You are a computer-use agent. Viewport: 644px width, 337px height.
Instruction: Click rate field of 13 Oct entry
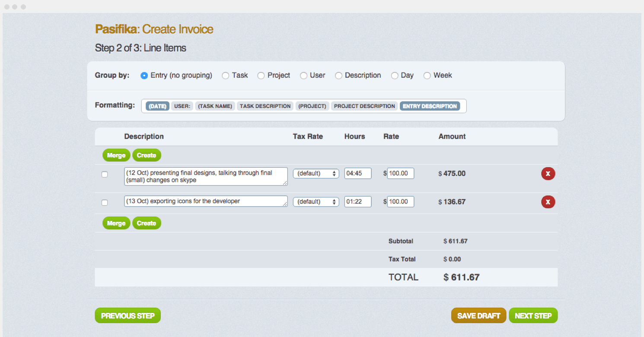coord(401,202)
